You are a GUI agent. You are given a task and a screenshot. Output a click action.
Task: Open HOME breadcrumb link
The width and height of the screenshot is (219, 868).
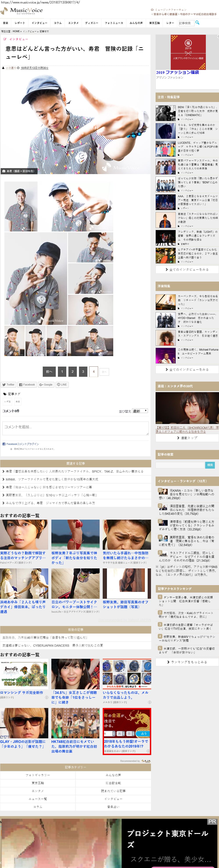16,31
